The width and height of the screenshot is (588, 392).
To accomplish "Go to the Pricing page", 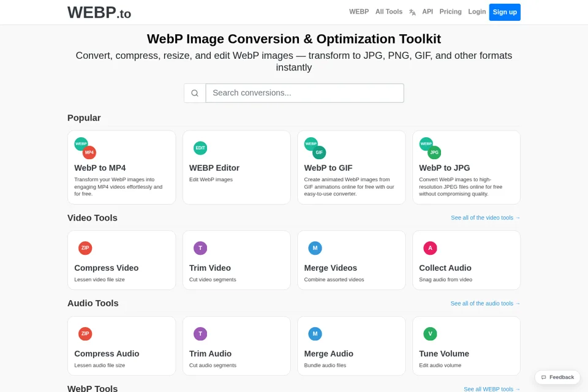I will [x=450, y=12].
